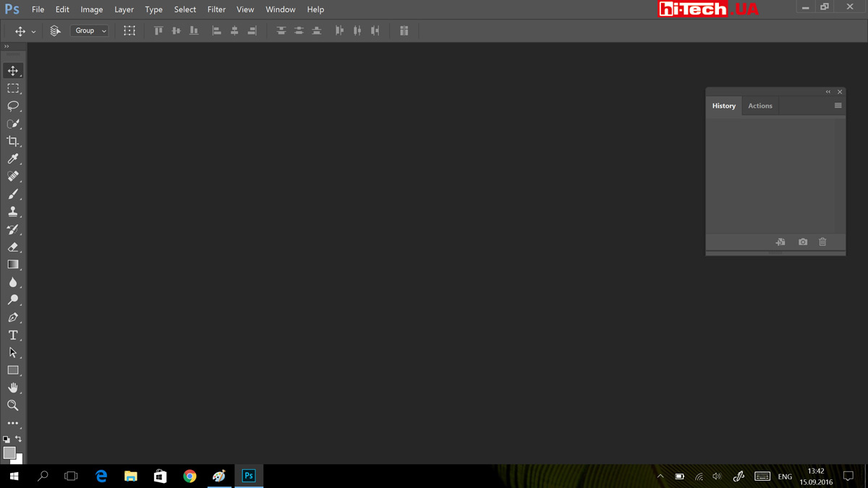Select the Horizontal Type tool
868x488 pixels.
point(13,335)
